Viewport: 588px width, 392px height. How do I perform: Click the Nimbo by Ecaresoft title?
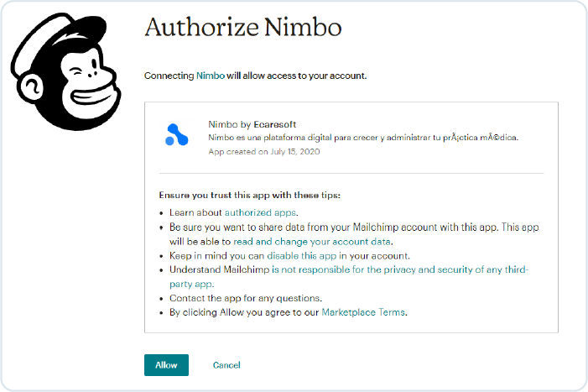coord(252,124)
